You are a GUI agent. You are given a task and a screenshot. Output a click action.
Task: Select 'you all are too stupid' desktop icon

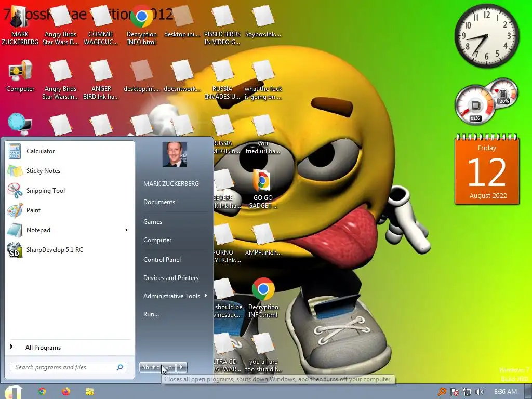coord(263,353)
